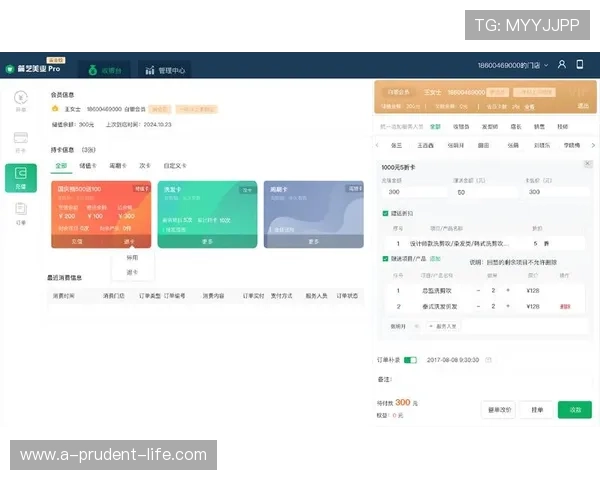The height and width of the screenshot is (480, 600).
Task: Click the gift amount input showing 50
Action: (486, 192)
